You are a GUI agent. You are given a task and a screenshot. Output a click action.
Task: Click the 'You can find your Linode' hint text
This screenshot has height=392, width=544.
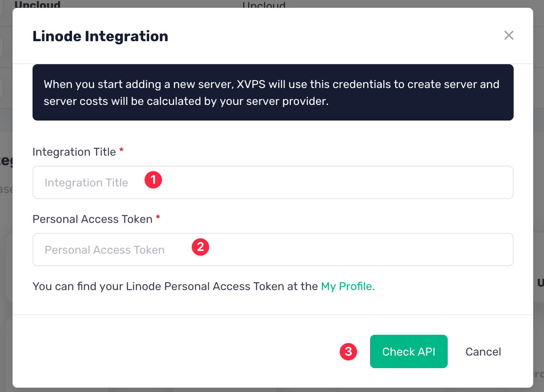[175, 287]
